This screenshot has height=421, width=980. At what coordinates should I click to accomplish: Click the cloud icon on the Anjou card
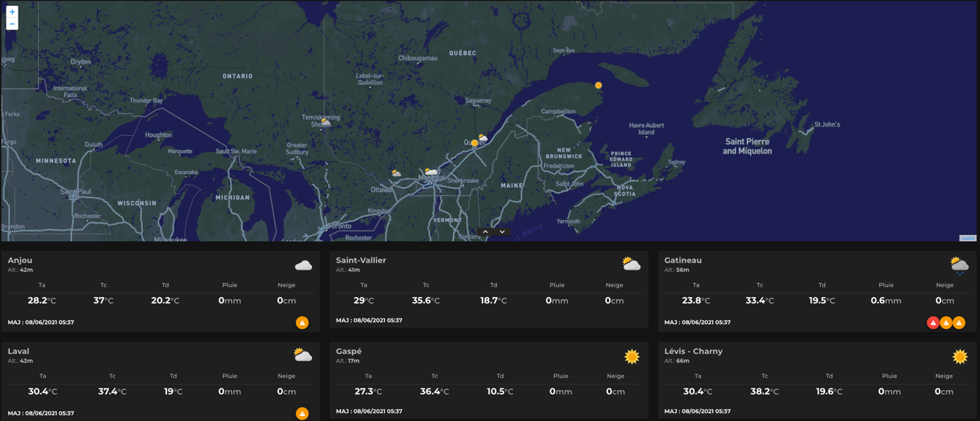[303, 265]
